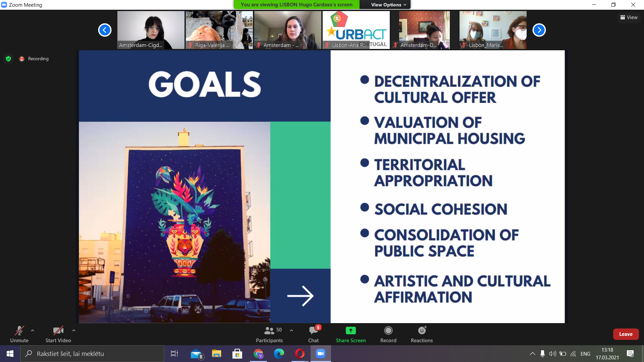The image size is (644, 362).
Task: Unmute the microphone
Action: coord(19,335)
